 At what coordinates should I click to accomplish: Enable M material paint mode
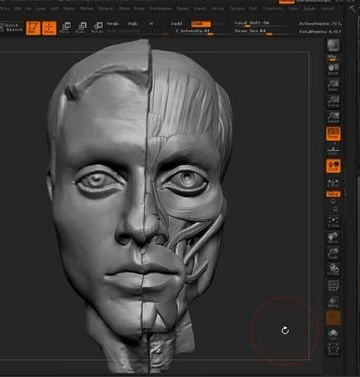[x=151, y=24]
